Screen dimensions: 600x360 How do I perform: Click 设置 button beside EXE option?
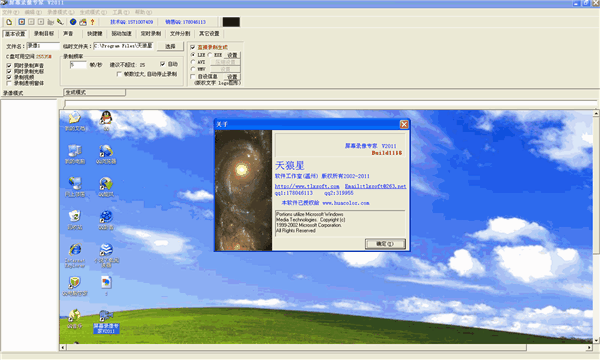tap(232, 55)
